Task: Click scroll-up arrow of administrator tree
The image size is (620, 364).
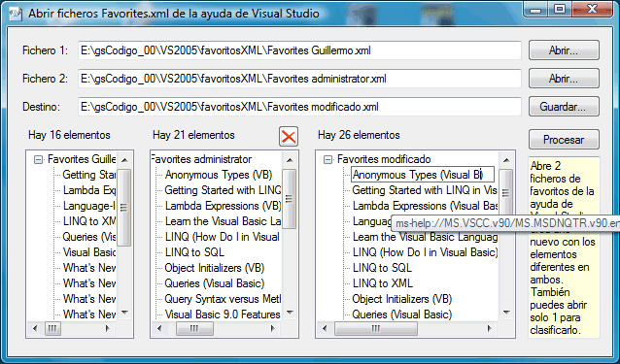Action: (x=290, y=160)
